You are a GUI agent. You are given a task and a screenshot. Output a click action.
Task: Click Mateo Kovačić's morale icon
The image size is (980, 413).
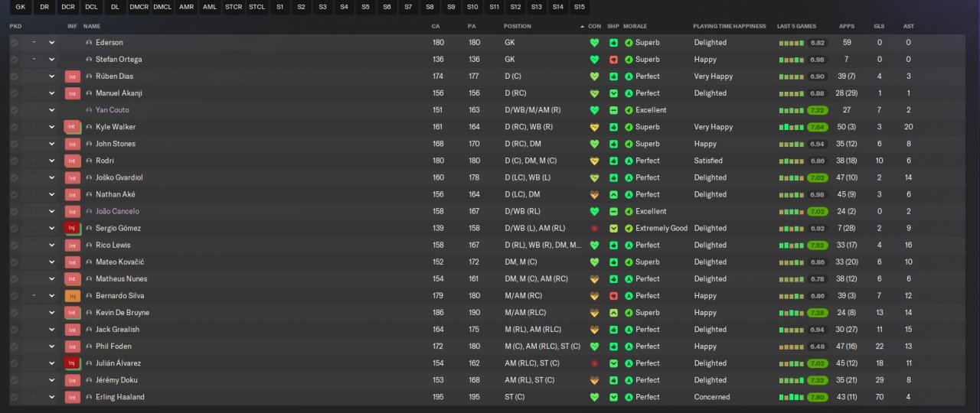point(629,262)
